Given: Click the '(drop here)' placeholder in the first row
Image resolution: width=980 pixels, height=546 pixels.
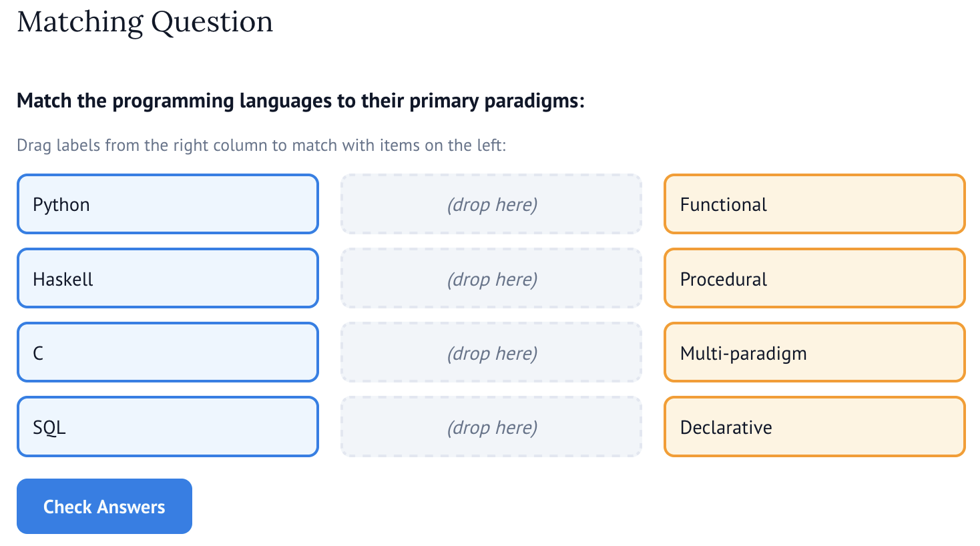Looking at the screenshot, I should [x=492, y=205].
